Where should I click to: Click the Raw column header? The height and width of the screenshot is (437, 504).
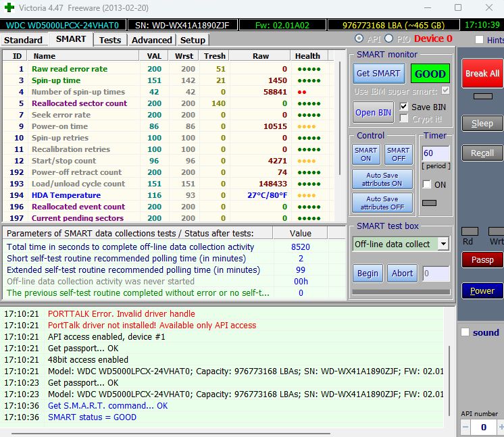pos(260,56)
